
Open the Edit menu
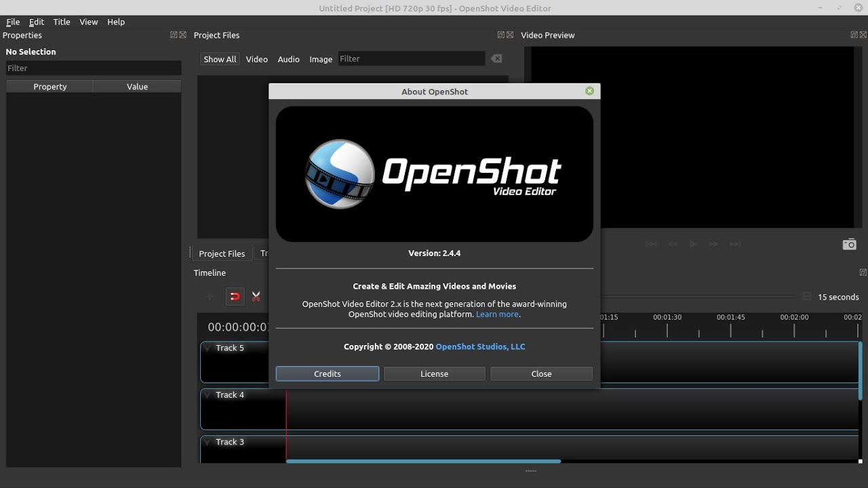(37, 22)
